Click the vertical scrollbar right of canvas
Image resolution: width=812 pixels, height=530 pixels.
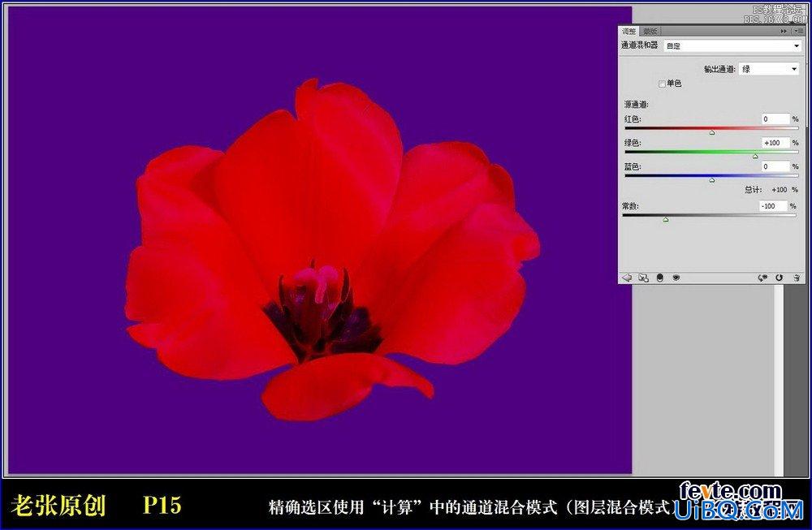779,381
